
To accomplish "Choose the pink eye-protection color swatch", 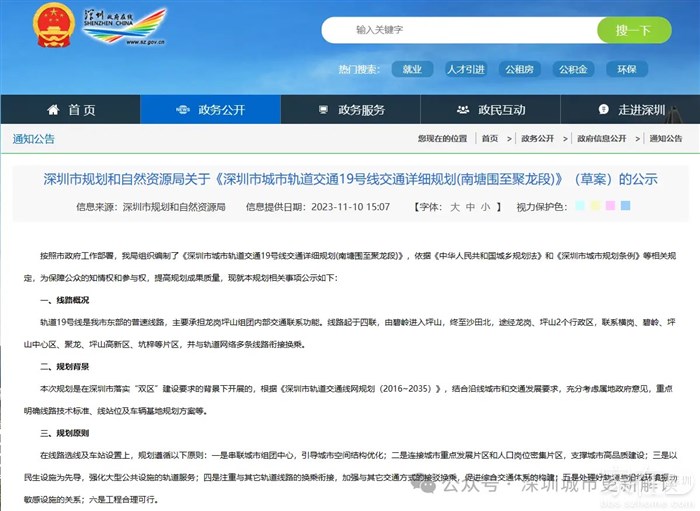I will pos(610,206).
